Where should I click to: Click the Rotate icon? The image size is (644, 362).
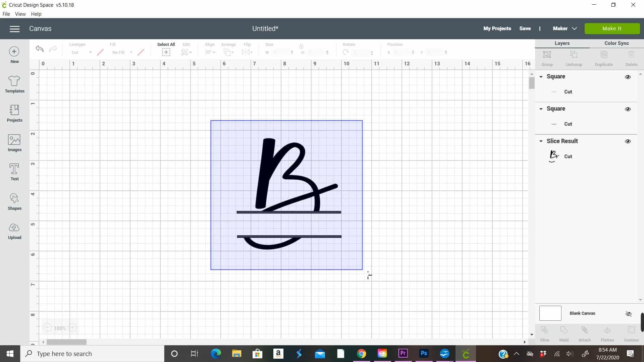pos(345,52)
